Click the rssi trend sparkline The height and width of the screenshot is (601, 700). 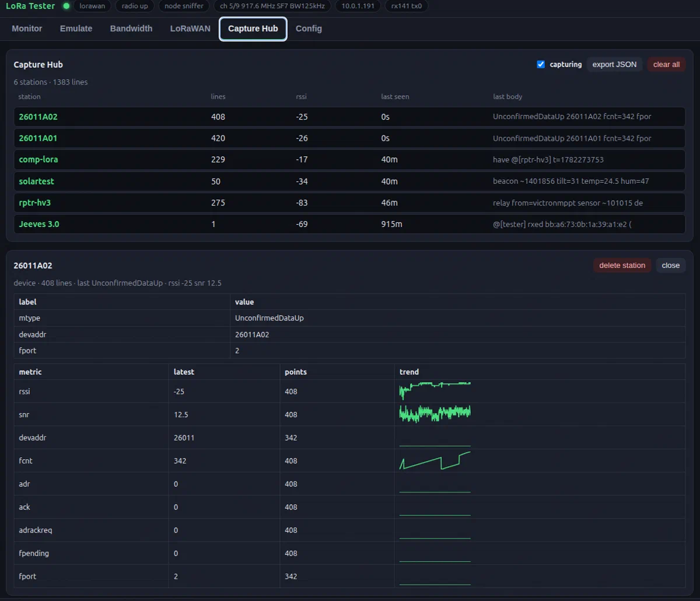435,391
